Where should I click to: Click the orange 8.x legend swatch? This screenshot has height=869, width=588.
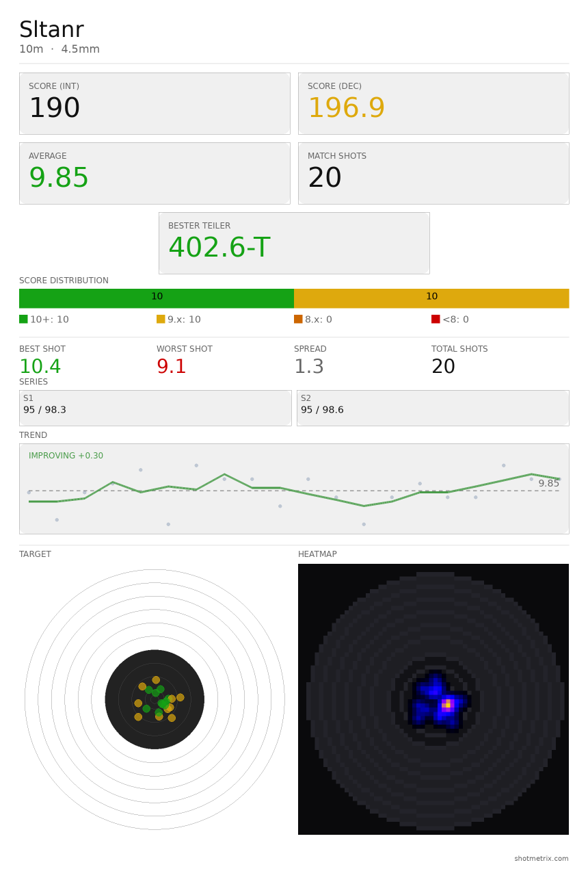[x=298, y=319]
